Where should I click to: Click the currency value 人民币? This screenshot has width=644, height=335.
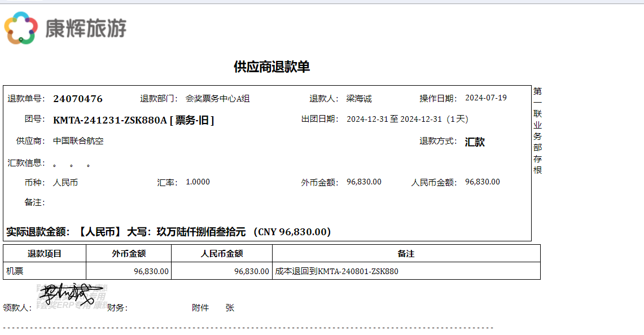(x=65, y=183)
